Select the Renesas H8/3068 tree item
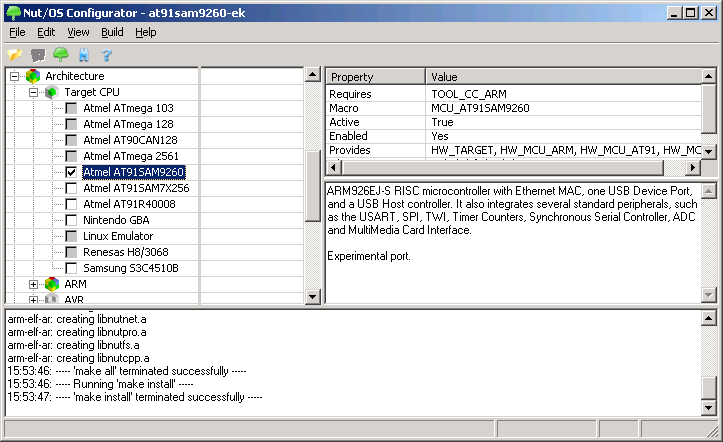Screen dimensions: 723x442 [x=126, y=252]
